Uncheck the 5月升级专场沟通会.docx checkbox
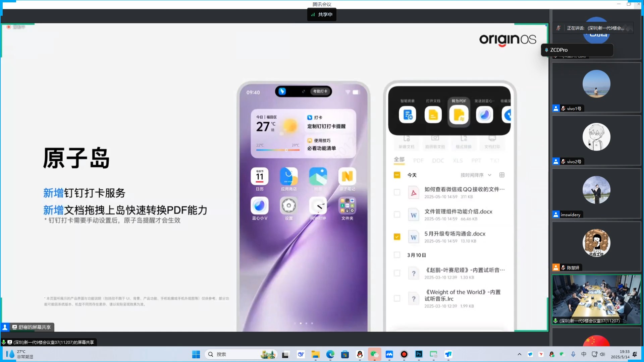Image resolution: width=644 pixels, height=362 pixels. [397, 237]
